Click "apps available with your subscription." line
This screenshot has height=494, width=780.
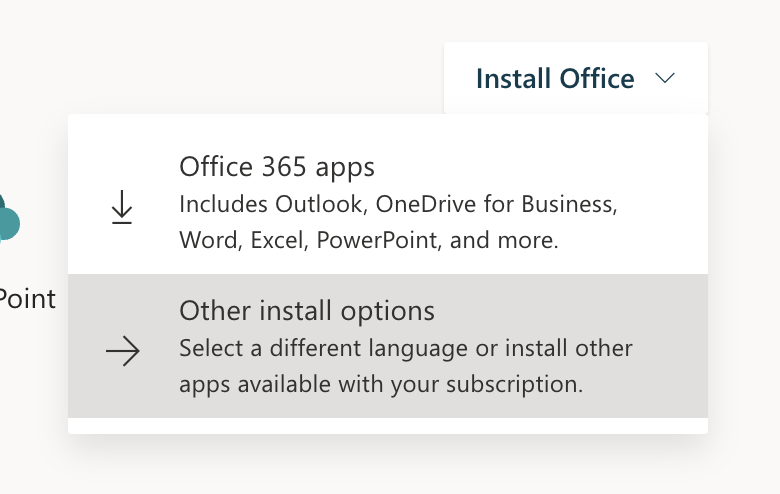tap(381, 385)
